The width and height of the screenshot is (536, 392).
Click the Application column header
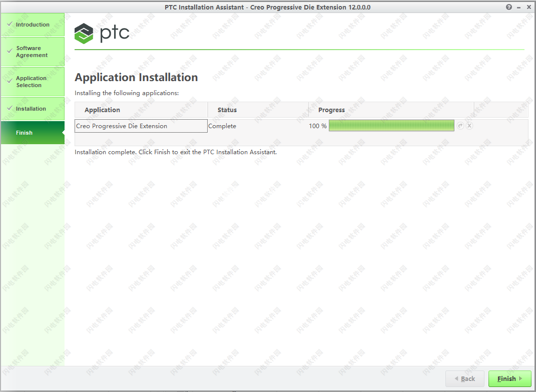tap(141, 110)
